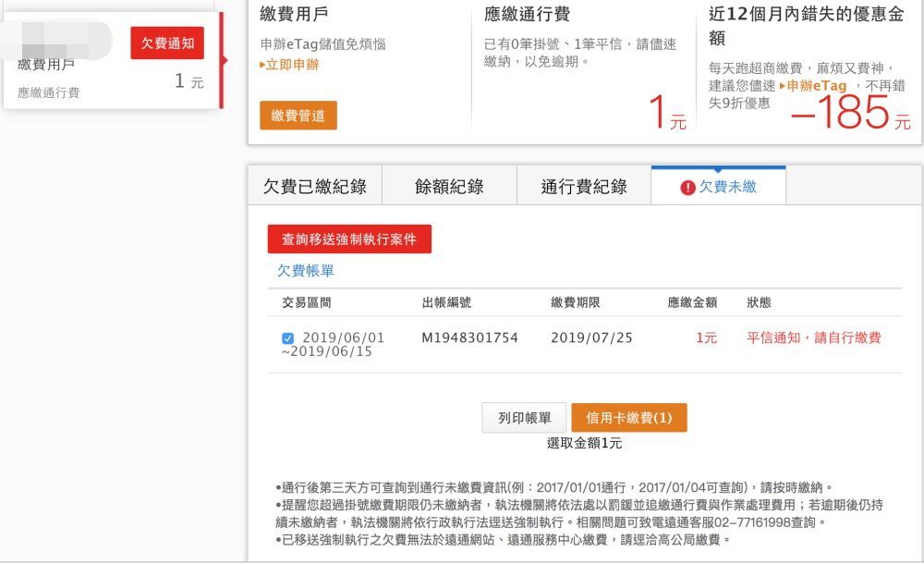The image size is (924, 564).
Task: Switch to the 欠費已繳紀錄 tab
Action: 314,187
